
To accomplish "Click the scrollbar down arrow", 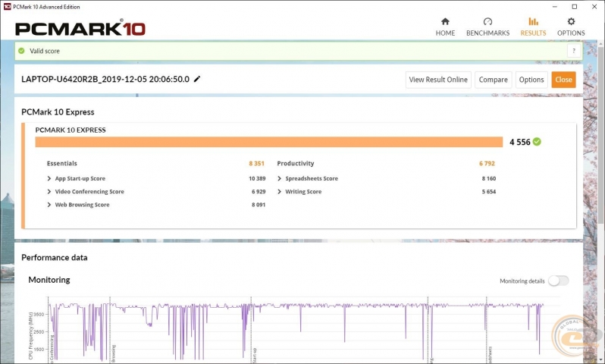I will point(601,359).
